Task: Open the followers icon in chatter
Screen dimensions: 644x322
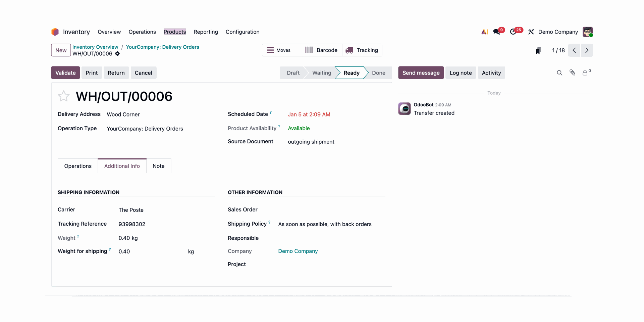Action: (x=585, y=73)
